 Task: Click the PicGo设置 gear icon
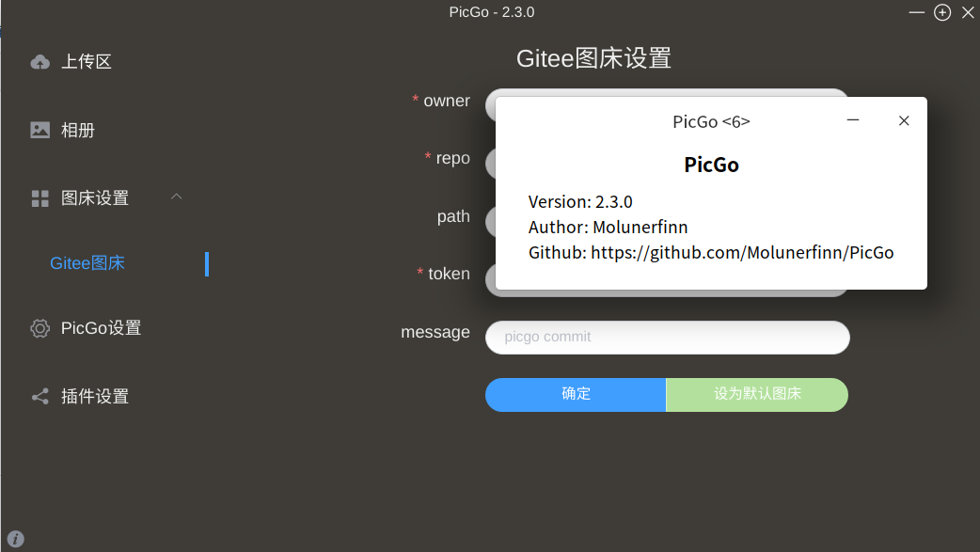[x=40, y=328]
